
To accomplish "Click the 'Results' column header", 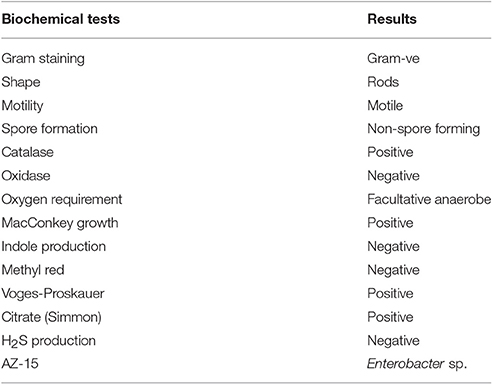I will (x=392, y=19).
